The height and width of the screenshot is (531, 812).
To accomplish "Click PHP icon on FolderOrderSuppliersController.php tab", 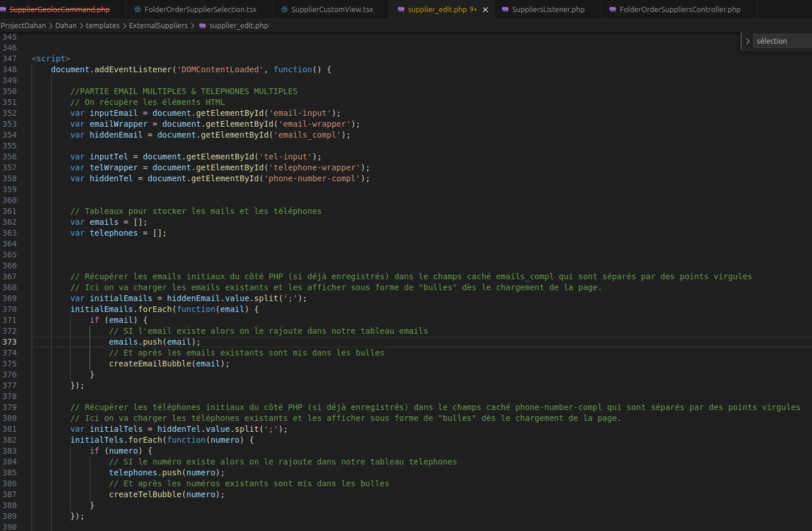I will 612,10.
